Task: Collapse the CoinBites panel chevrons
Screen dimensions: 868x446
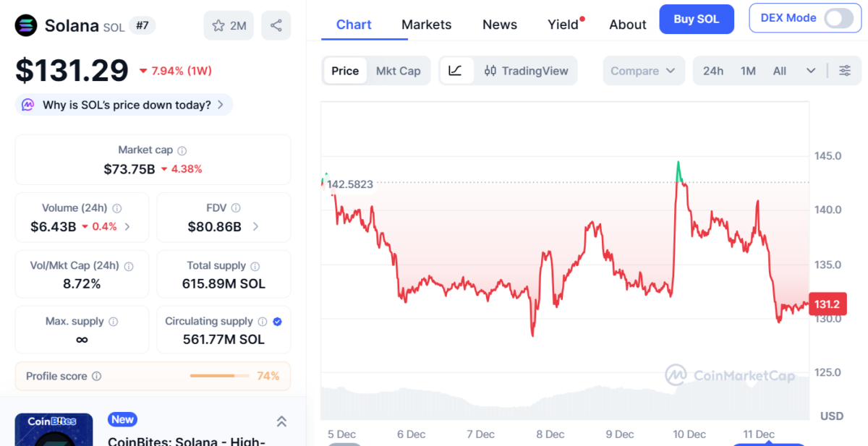Action: point(281,421)
